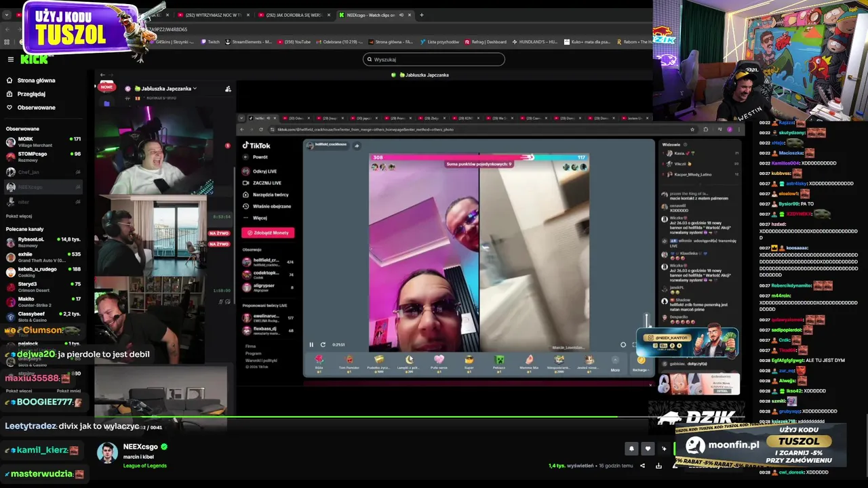Open ODKRYJ LIVE in TikTok sidebar
The height and width of the screenshot is (488, 868).
(x=260, y=171)
